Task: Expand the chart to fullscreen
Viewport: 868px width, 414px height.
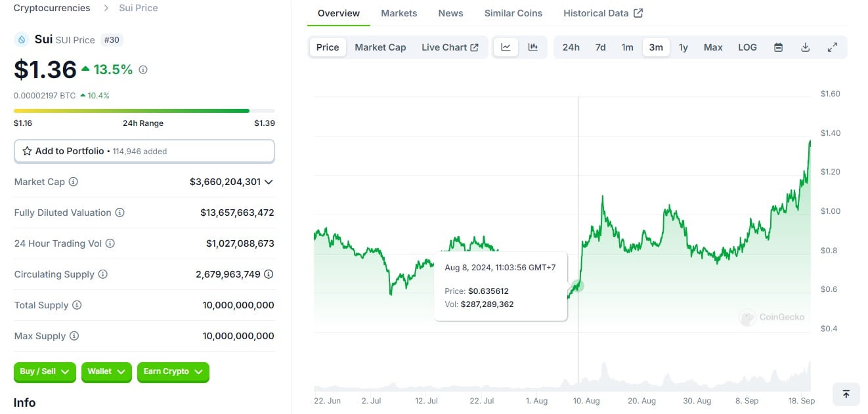Action: pyautogui.click(x=832, y=47)
